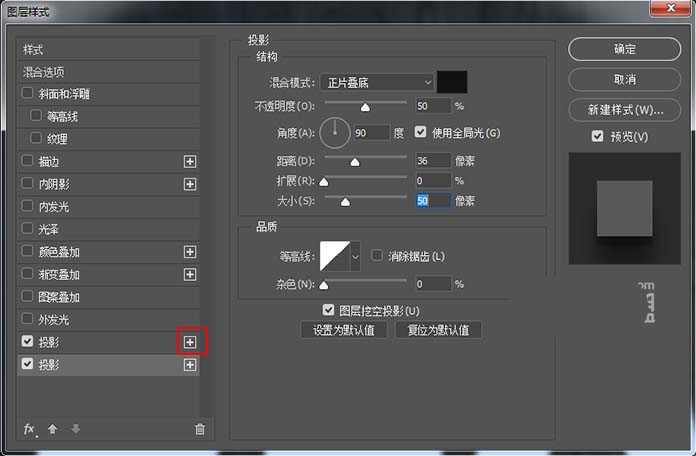The height and width of the screenshot is (456, 696).
Task: Click the plus icon beside 描边
Action: click(190, 161)
